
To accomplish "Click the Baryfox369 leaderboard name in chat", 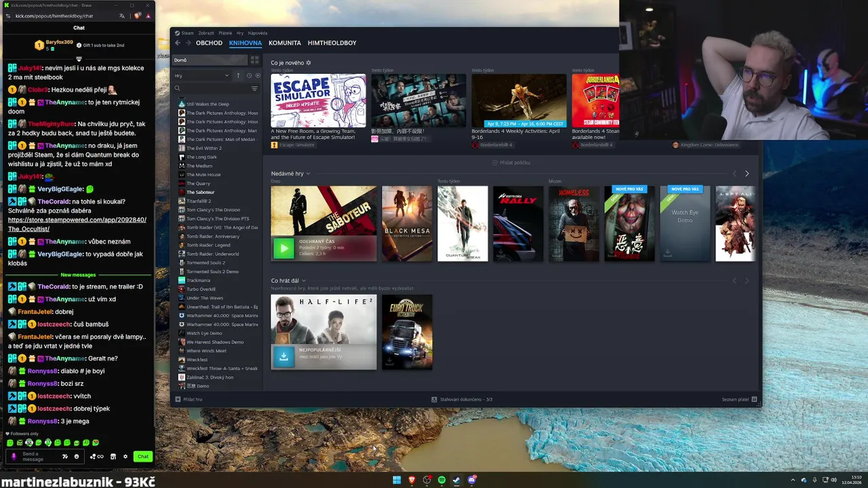I will (60, 42).
